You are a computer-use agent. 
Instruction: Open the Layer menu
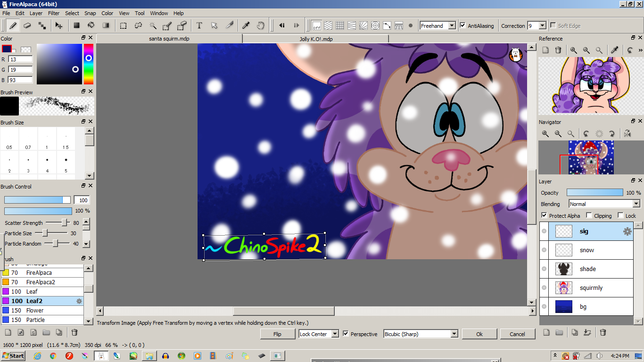pos(36,13)
